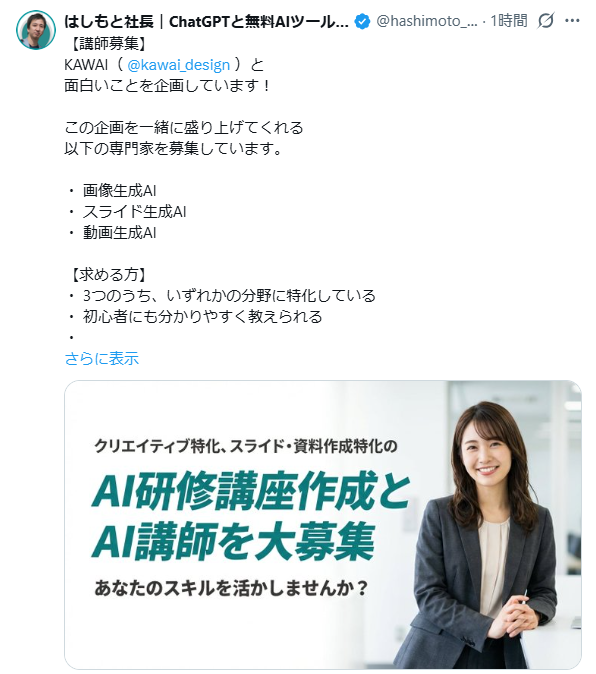The width and height of the screenshot is (596, 674).
Task: Click the 1時間 timestamp
Action: (509, 21)
